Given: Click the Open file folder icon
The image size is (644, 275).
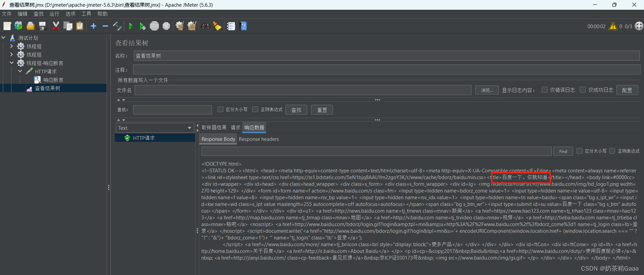Looking at the screenshot, I should 31,26.
